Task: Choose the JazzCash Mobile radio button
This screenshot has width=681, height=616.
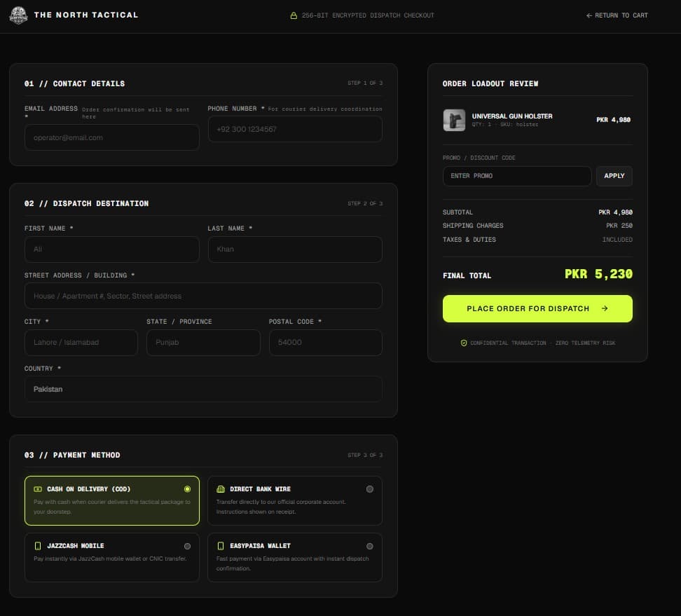Action: click(187, 546)
